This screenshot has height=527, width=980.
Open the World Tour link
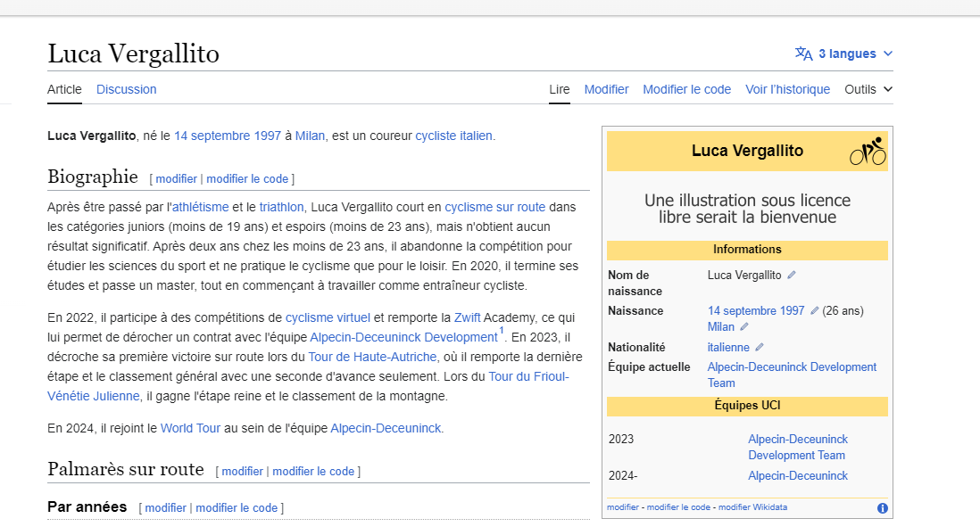point(190,428)
